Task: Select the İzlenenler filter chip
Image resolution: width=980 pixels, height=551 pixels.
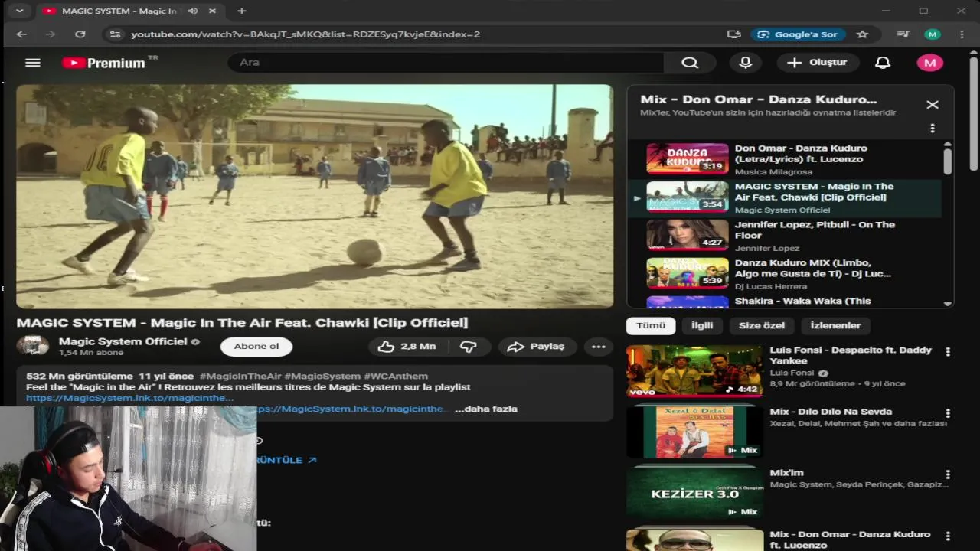Action: tap(836, 325)
